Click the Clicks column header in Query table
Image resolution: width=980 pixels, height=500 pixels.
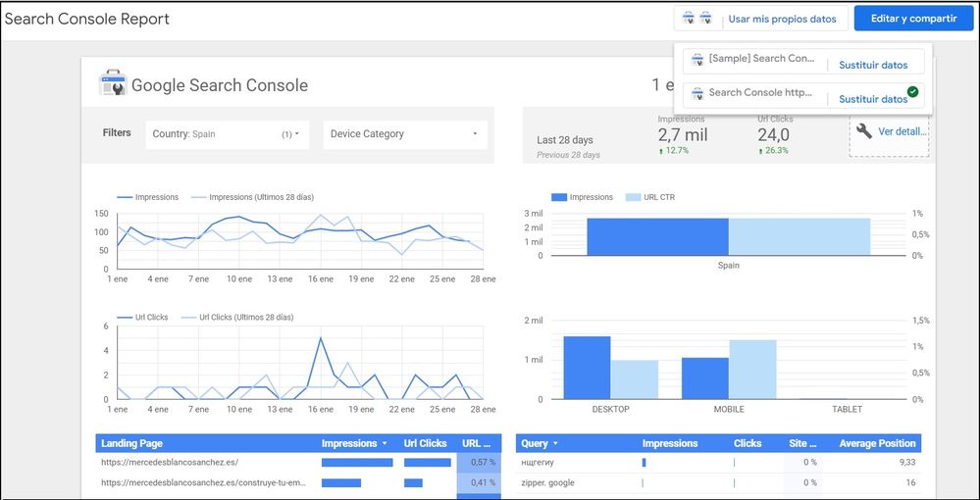(748, 443)
